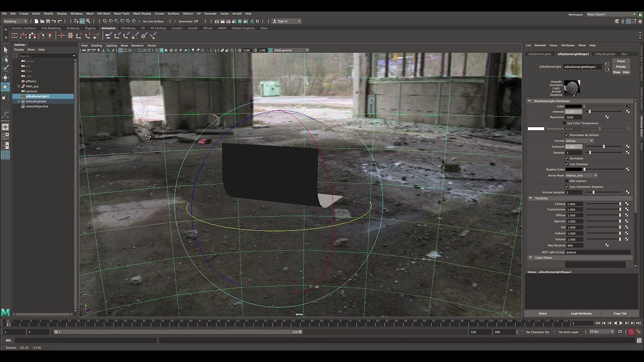
Task: Expand the defaultLightSet node in Outliner
Action: pos(19,101)
